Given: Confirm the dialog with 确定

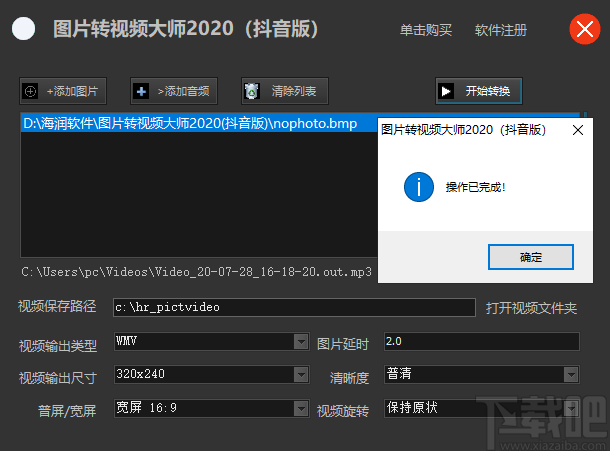Looking at the screenshot, I should point(531,257).
